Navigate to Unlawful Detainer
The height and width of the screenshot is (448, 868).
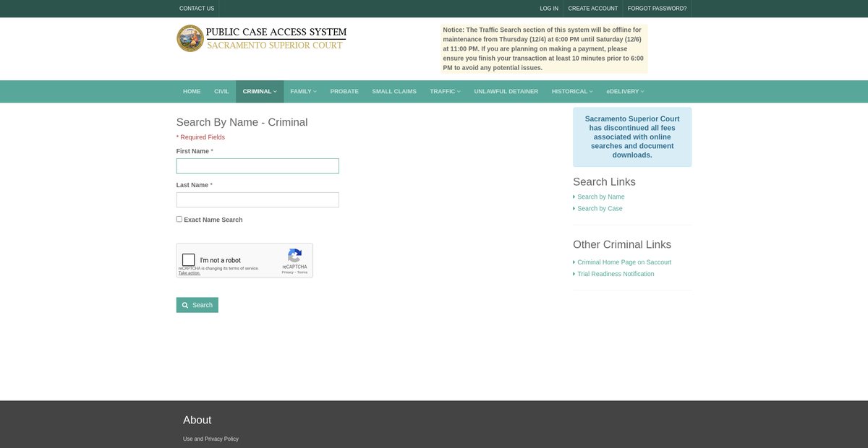506,92
